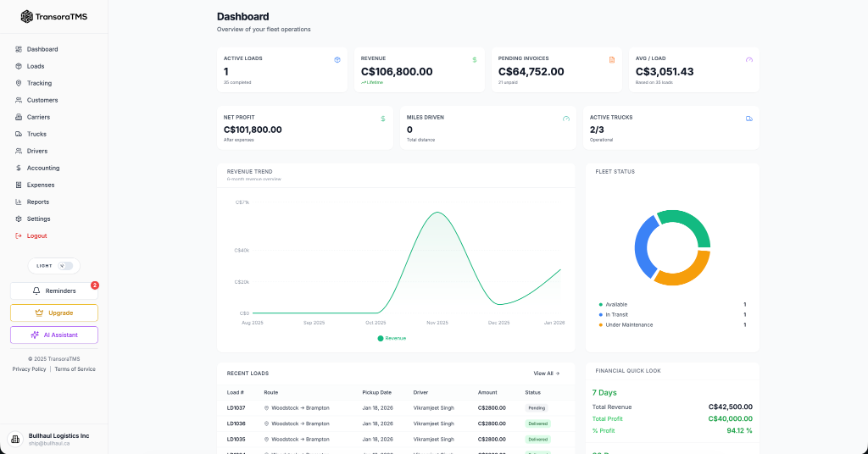The image size is (868, 454).
Task: Open the Loads menu item
Action: click(x=36, y=66)
